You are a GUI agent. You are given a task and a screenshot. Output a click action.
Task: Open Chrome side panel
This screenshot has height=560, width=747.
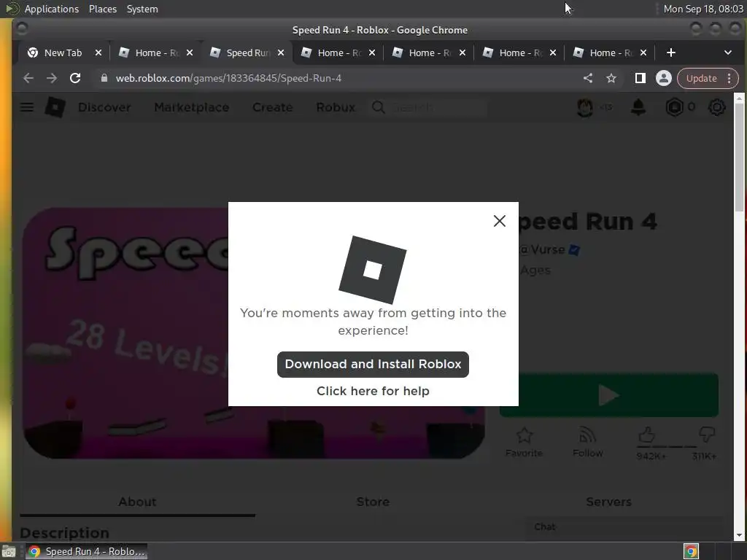pyautogui.click(x=640, y=78)
